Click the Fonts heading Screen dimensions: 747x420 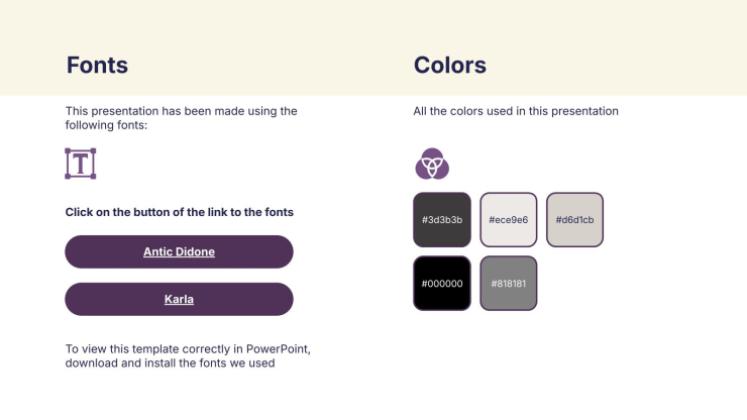pos(97,65)
